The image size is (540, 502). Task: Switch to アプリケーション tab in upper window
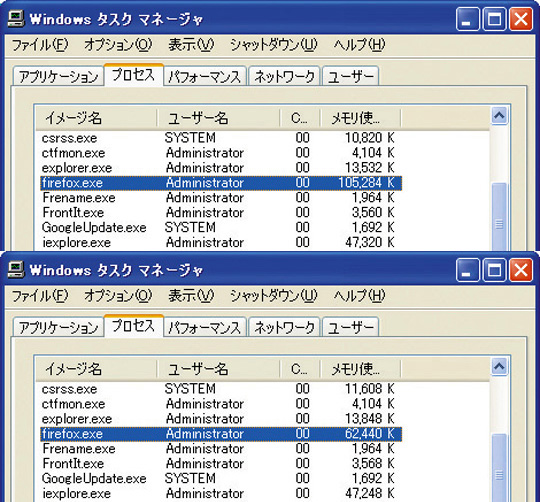(x=58, y=76)
